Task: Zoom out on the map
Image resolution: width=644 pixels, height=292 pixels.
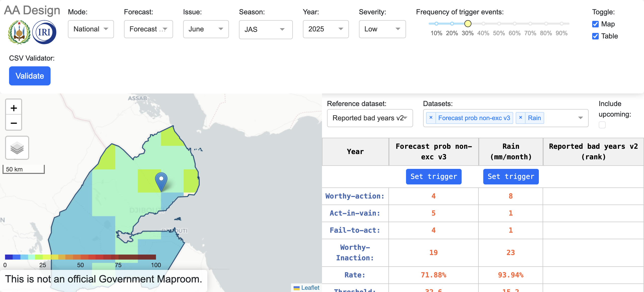Action: click(14, 123)
